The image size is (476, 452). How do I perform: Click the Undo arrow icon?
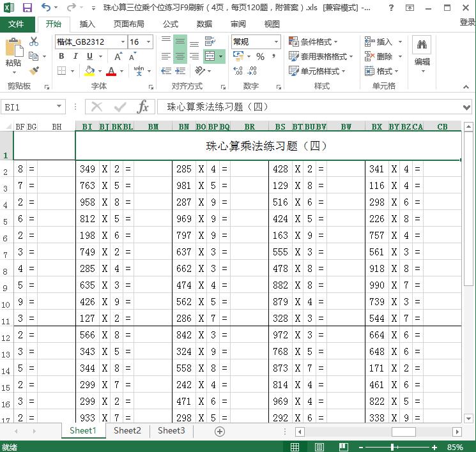(x=46, y=7)
